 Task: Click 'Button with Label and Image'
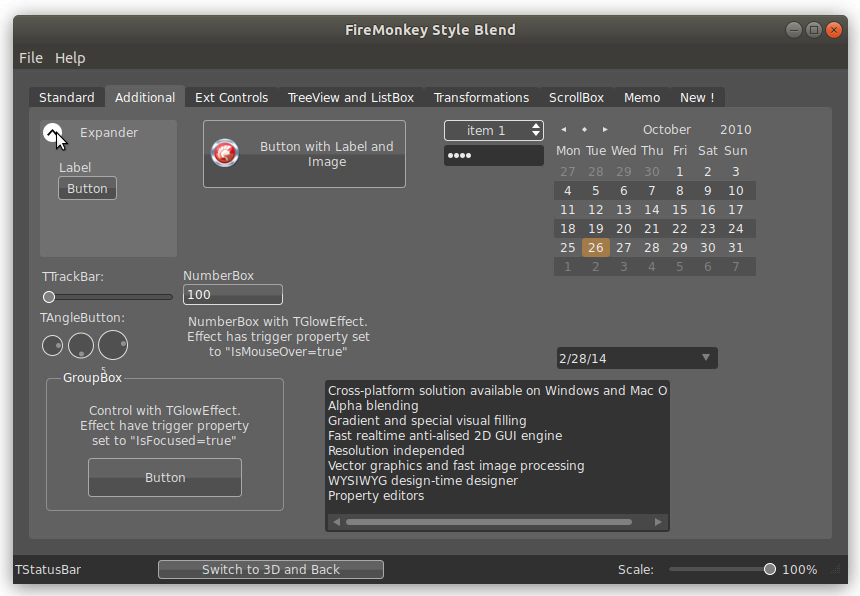pos(304,154)
